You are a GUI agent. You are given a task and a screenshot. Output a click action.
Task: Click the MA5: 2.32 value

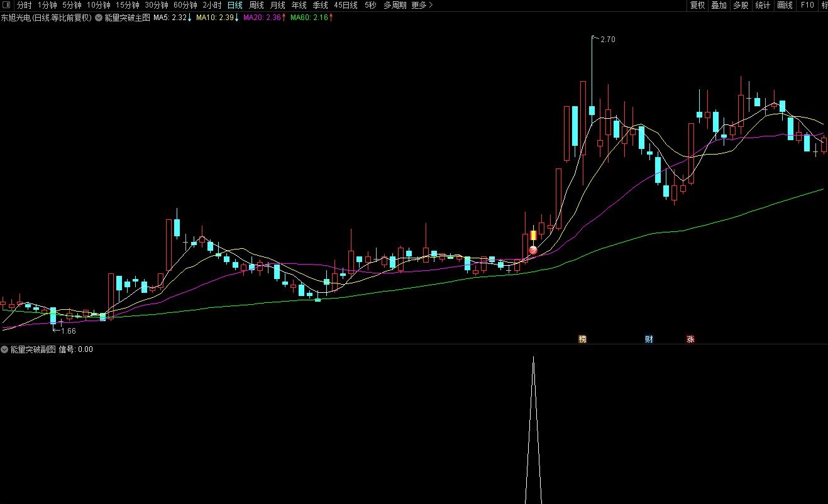click(x=170, y=18)
